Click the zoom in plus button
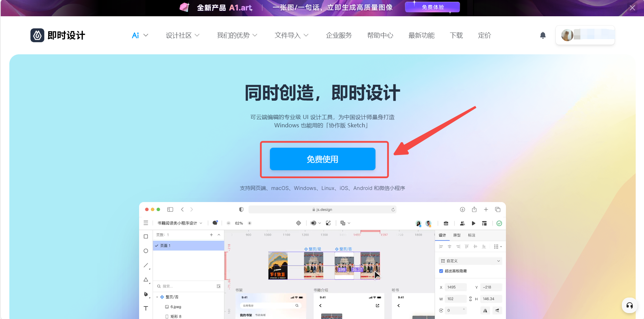 pyautogui.click(x=250, y=223)
